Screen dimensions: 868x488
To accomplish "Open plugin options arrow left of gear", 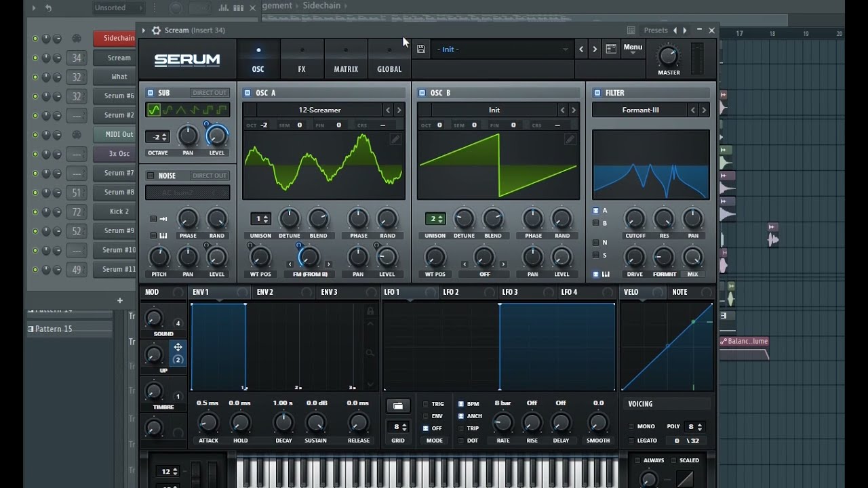I will 144,30.
